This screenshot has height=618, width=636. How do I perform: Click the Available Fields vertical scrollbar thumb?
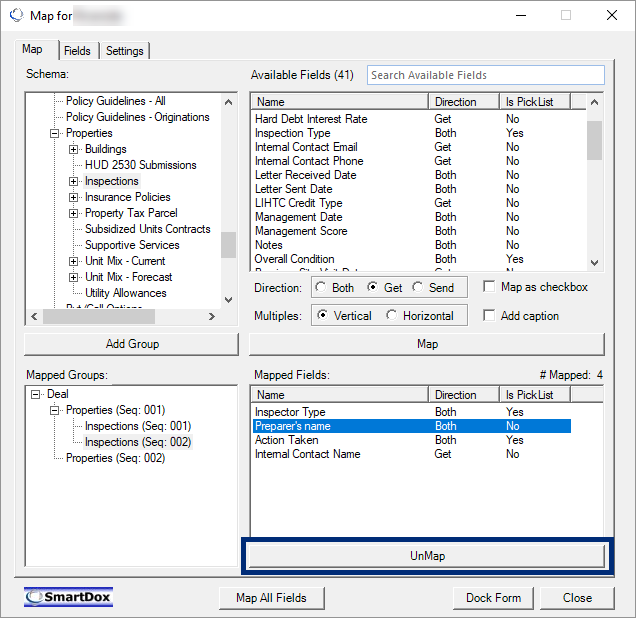(594, 140)
